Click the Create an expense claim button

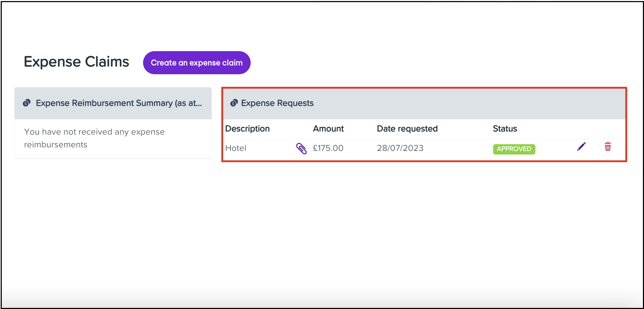point(197,63)
